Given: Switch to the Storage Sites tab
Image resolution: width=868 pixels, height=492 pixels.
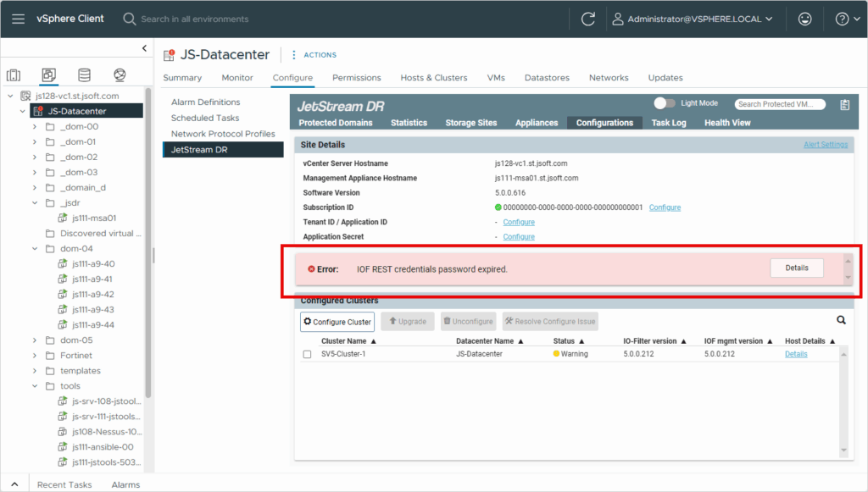Looking at the screenshot, I should coord(470,123).
